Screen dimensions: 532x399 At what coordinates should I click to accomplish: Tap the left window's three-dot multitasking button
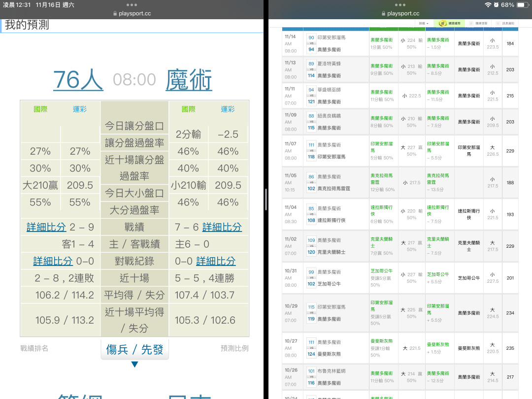coord(132,5)
